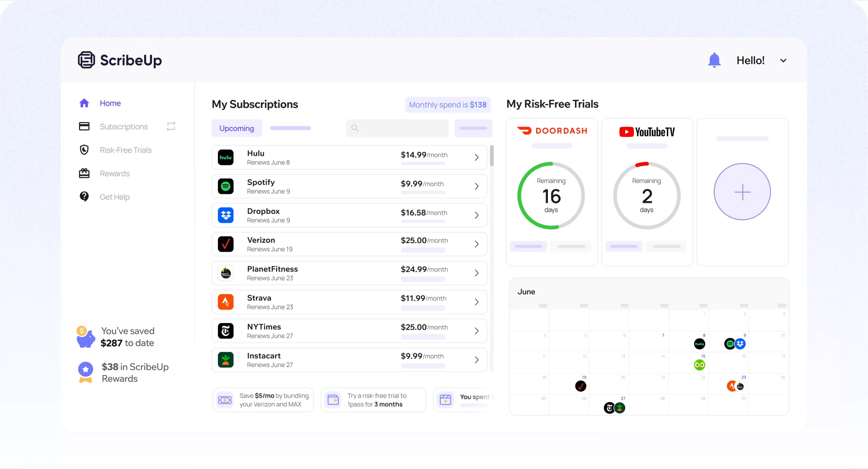Select Home in the sidebar menu

[x=110, y=103]
